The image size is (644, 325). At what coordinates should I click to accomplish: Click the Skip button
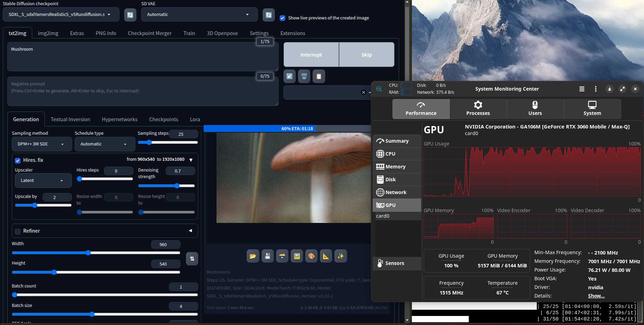(x=366, y=55)
